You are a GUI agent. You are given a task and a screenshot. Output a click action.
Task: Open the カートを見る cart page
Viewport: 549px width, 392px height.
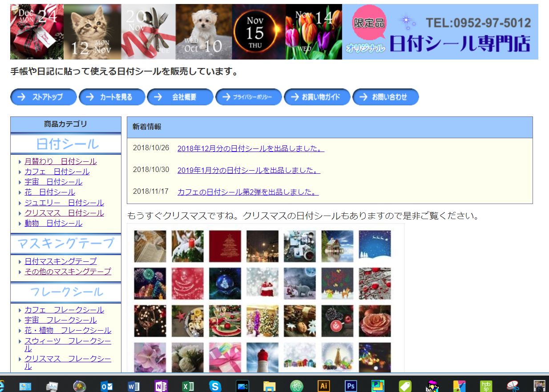(112, 97)
